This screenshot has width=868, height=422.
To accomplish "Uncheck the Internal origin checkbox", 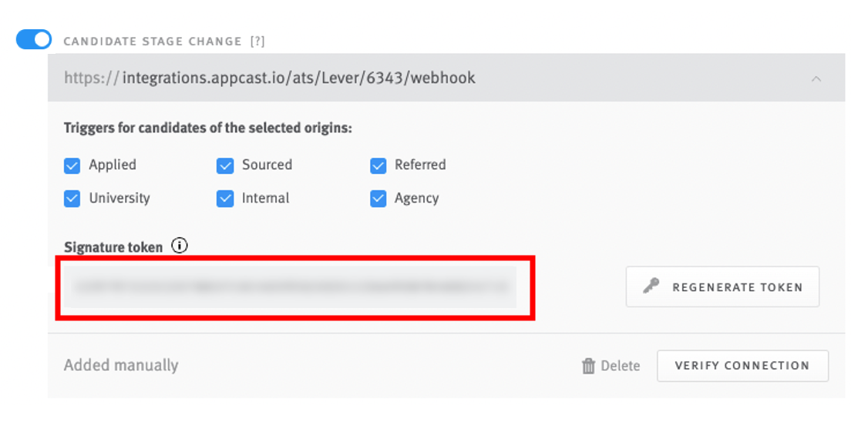I will click(225, 199).
